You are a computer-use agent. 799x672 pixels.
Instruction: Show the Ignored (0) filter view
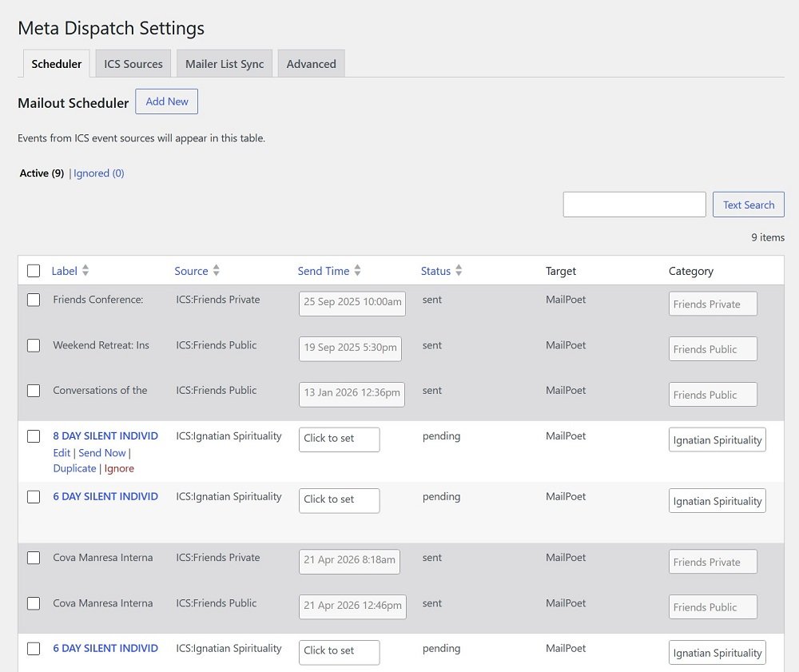tap(99, 173)
